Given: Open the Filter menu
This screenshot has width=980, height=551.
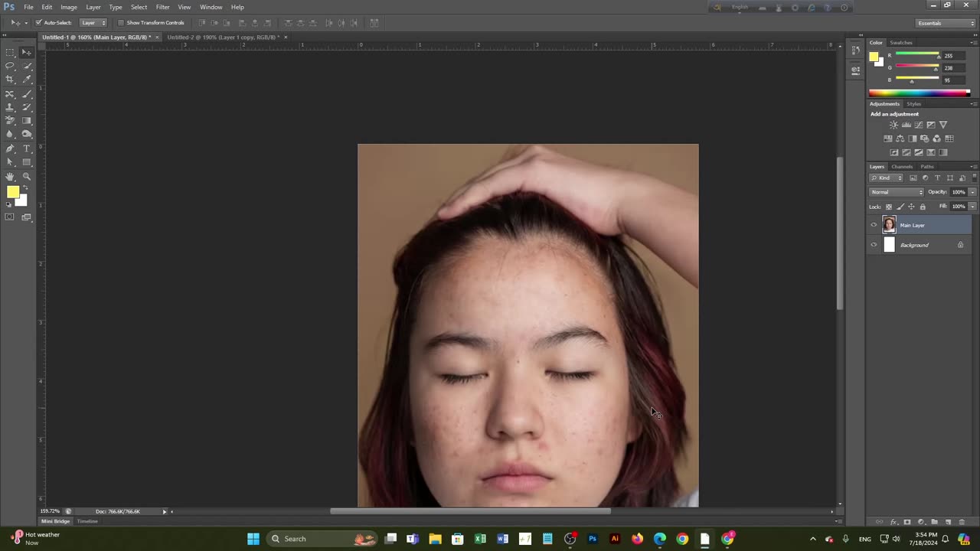Looking at the screenshot, I should pyautogui.click(x=162, y=7).
